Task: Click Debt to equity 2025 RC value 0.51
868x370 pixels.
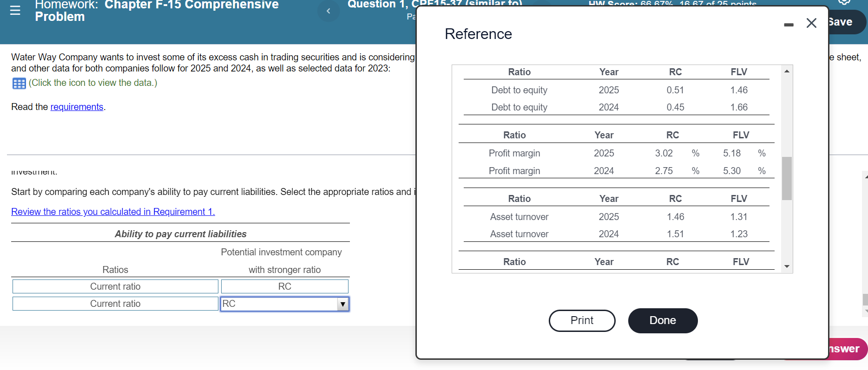Action: point(675,90)
